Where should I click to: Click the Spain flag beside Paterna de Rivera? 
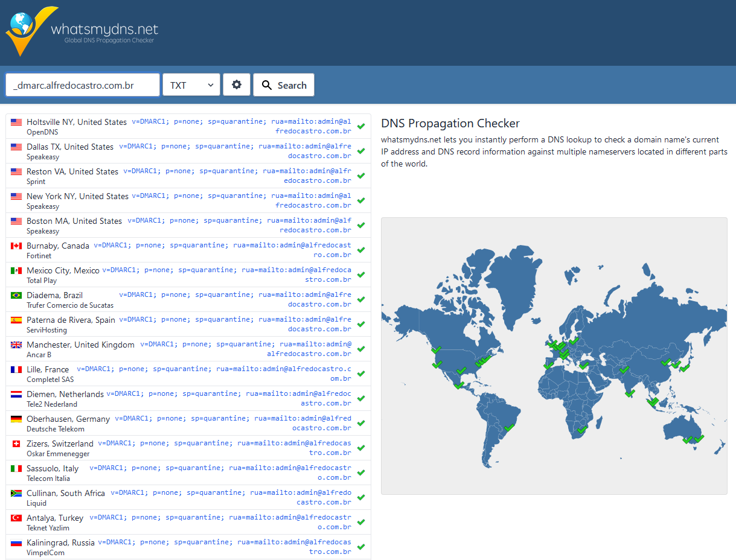(16, 320)
